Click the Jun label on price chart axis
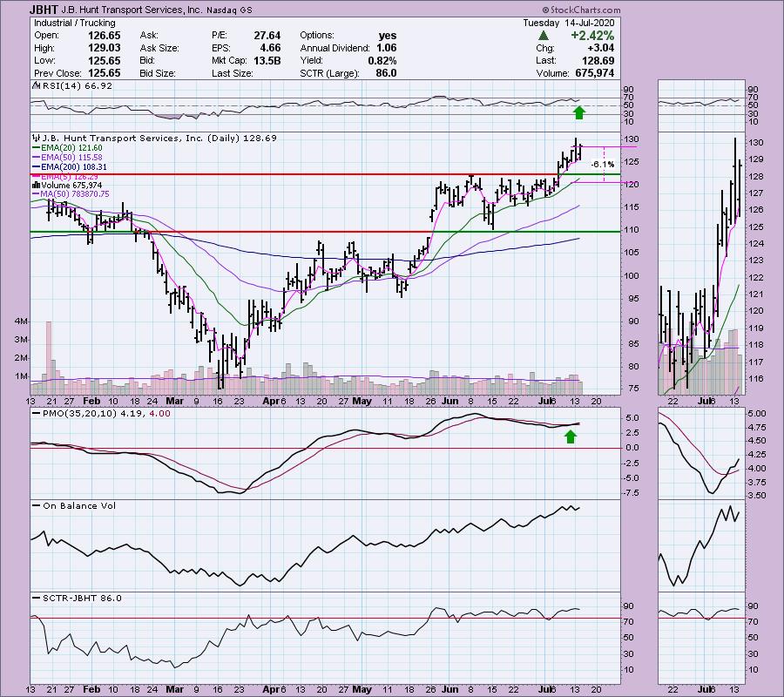784x697 pixels. (x=450, y=401)
